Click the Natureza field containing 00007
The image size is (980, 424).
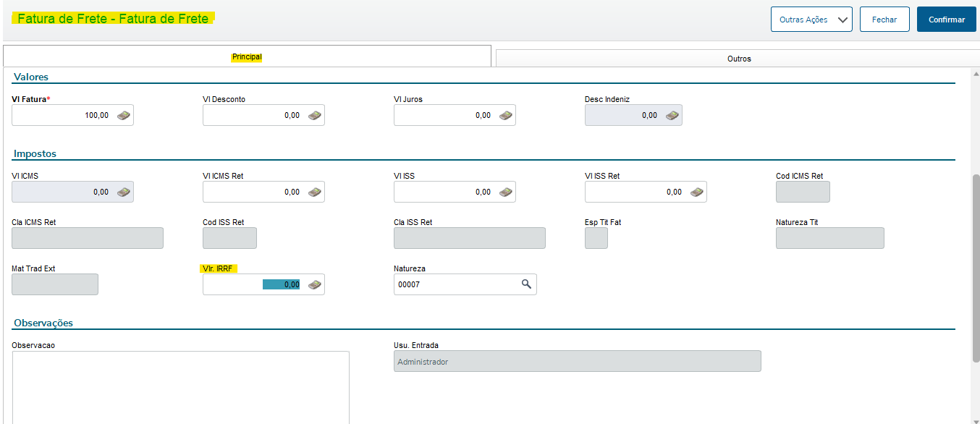coord(465,284)
